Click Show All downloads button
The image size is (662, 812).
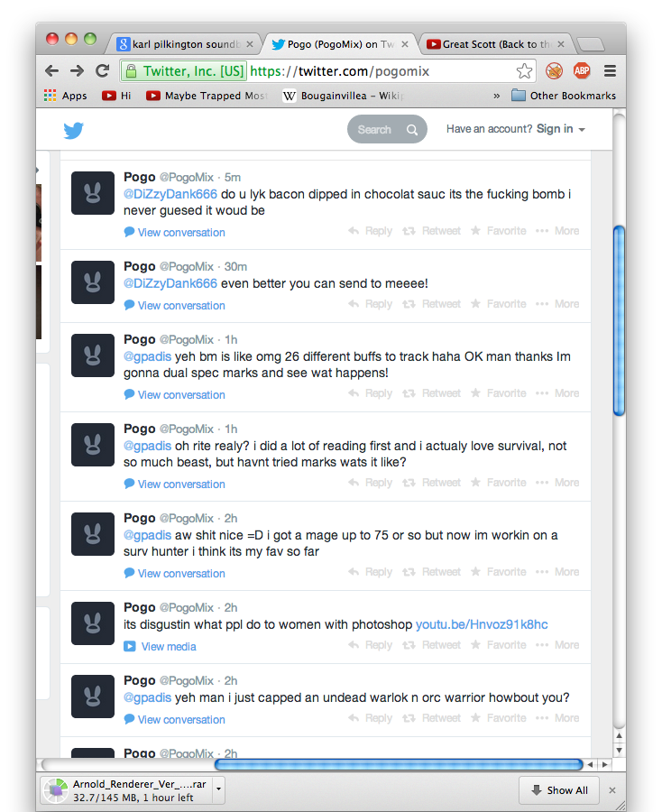pyautogui.click(x=558, y=790)
